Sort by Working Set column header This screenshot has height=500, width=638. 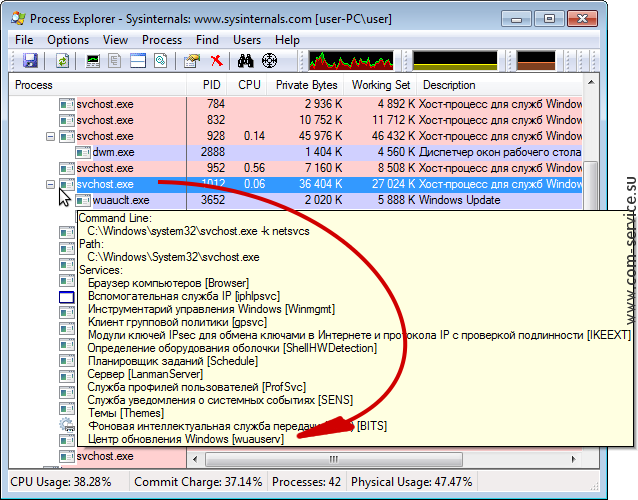(380, 85)
